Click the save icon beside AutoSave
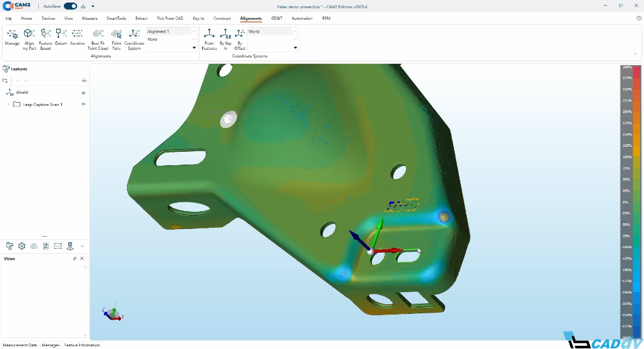 pyautogui.click(x=84, y=6)
